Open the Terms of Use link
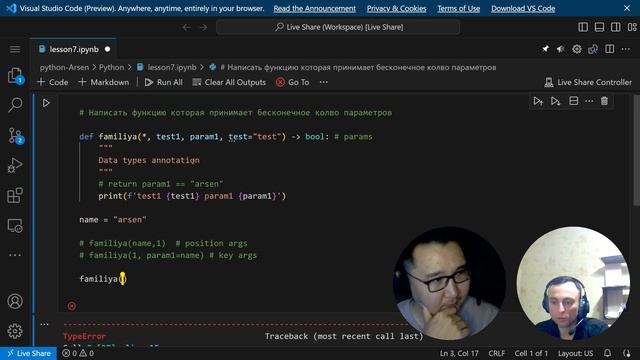Screen dimensions: 640x360 pos(458,8)
